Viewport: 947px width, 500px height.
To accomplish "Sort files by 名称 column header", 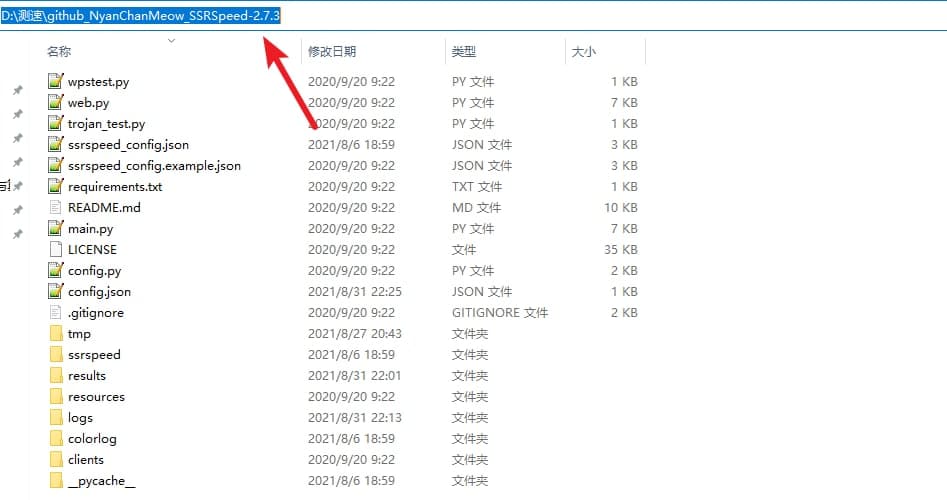I will coord(59,51).
